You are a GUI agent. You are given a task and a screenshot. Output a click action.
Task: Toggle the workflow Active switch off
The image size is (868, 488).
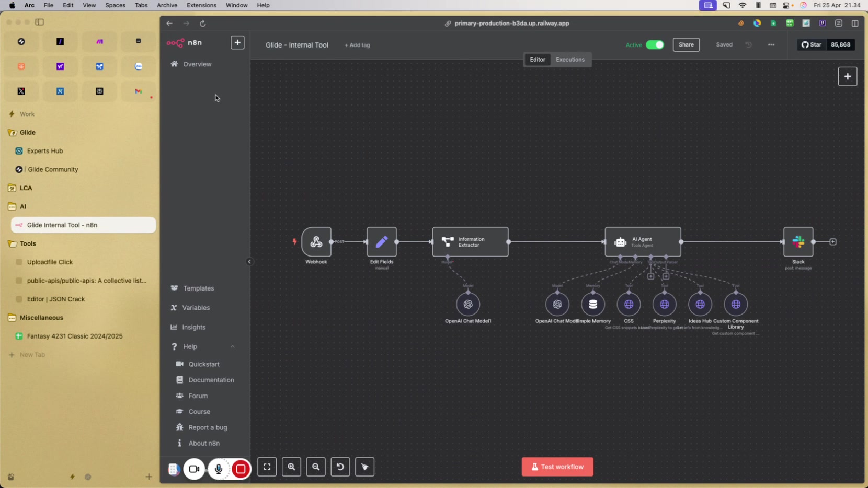click(x=655, y=45)
